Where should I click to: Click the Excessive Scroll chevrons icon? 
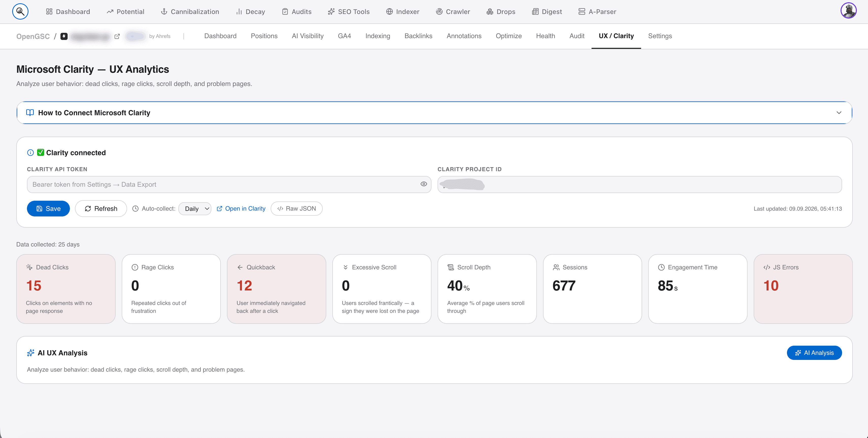(x=345, y=267)
